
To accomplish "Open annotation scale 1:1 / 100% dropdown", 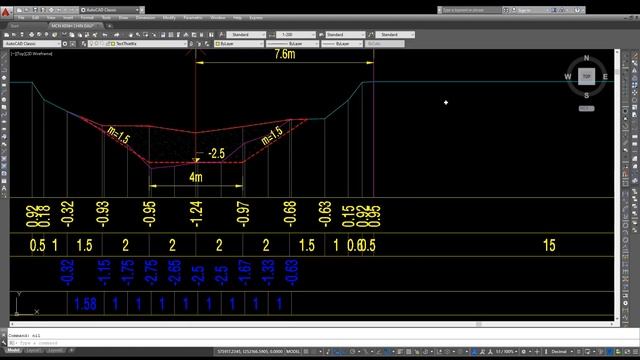I will tap(507, 352).
